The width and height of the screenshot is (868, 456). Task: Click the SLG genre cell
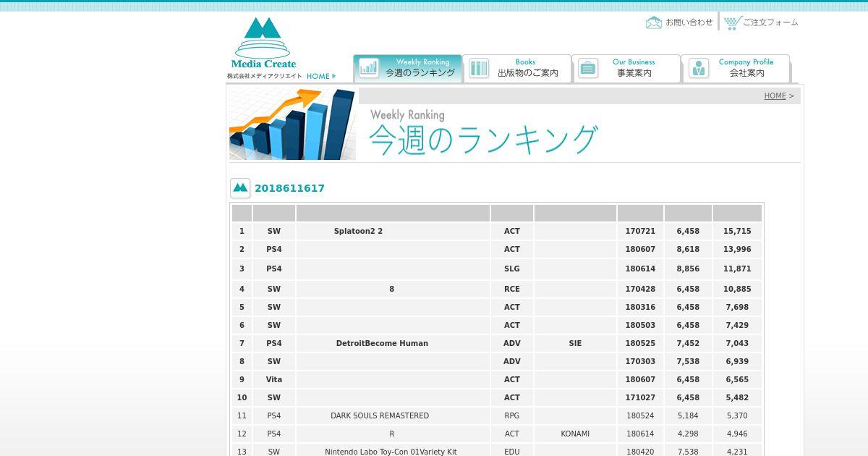[x=512, y=269]
